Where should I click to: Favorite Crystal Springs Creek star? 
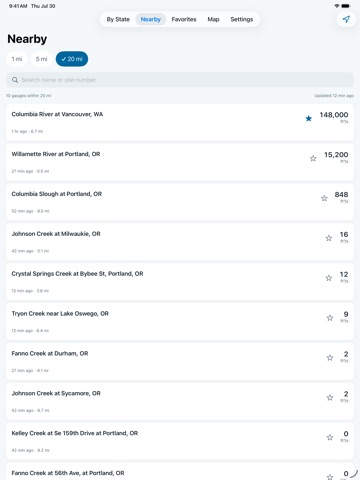[x=329, y=278]
